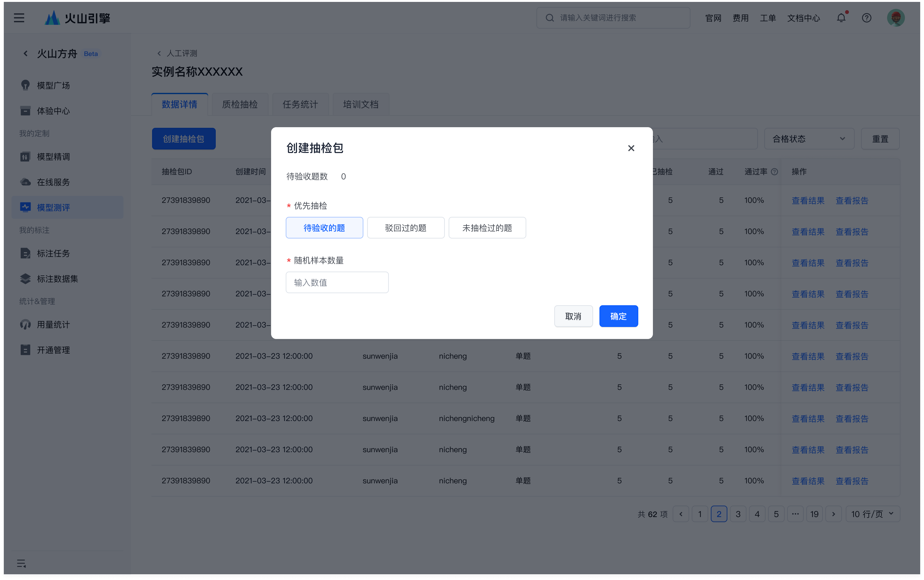Open 体验中心 in sidebar
The height and width of the screenshot is (580, 924).
pyautogui.click(x=67, y=111)
